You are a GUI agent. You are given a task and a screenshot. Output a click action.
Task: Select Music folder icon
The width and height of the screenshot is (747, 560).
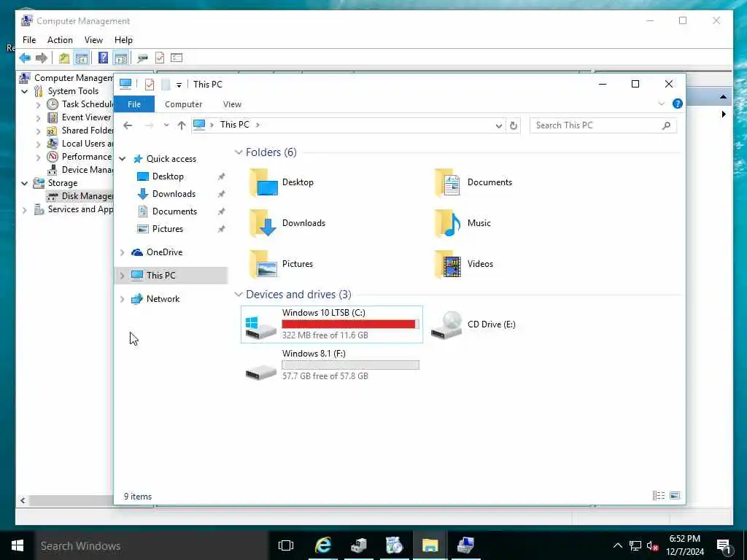click(449, 223)
